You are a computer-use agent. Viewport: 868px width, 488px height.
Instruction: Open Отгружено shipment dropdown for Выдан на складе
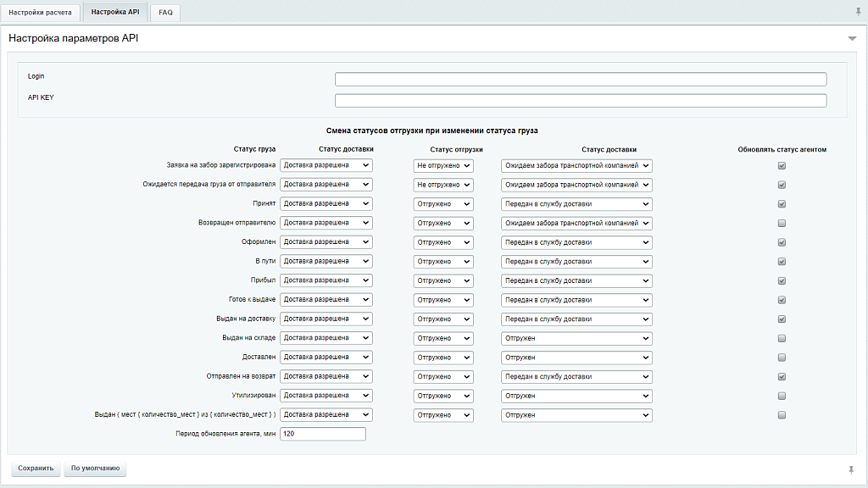coord(442,338)
